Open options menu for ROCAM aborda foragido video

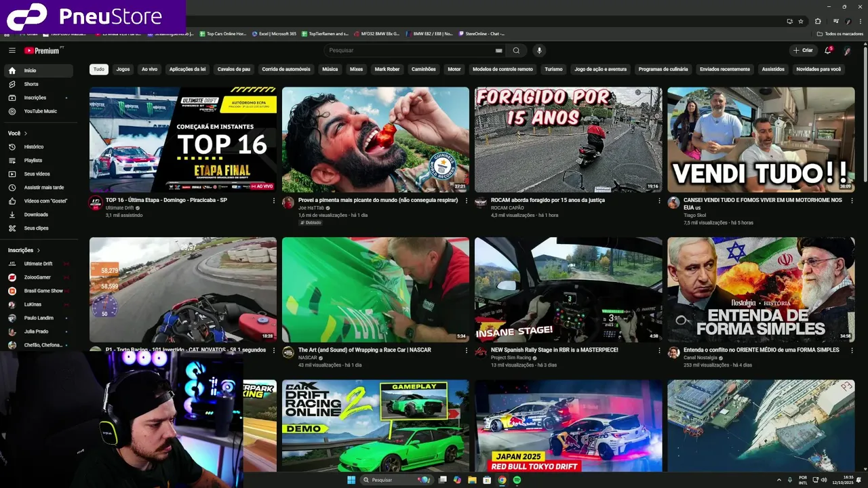[659, 201]
